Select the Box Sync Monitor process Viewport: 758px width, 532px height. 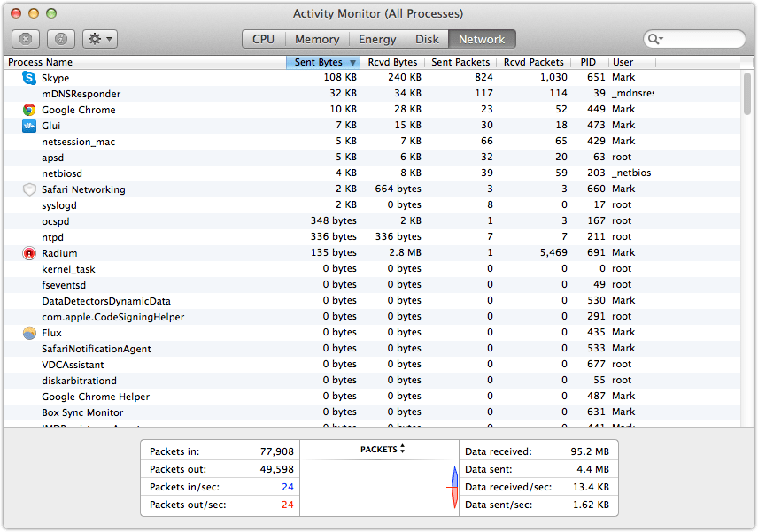point(372,412)
